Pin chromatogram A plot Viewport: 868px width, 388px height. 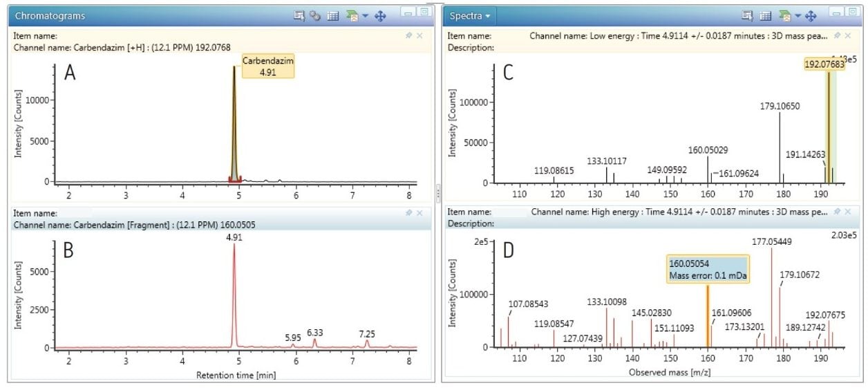tap(408, 35)
